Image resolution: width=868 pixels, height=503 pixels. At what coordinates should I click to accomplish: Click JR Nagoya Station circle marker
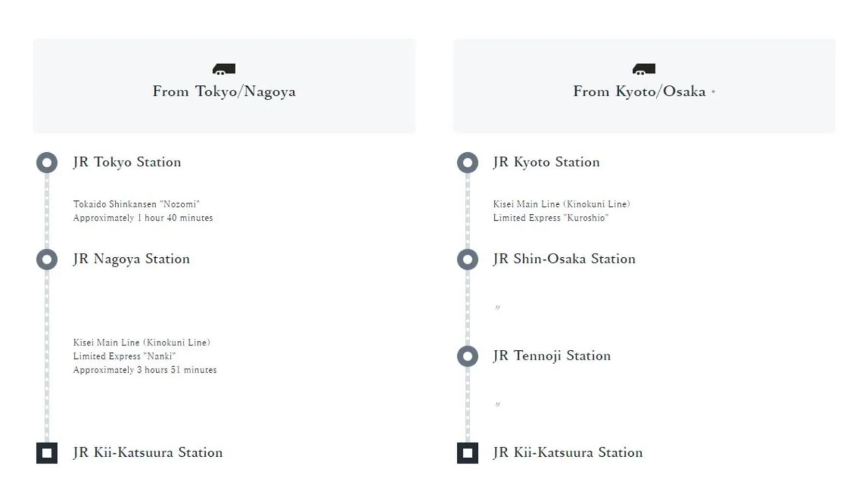click(47, 259)
